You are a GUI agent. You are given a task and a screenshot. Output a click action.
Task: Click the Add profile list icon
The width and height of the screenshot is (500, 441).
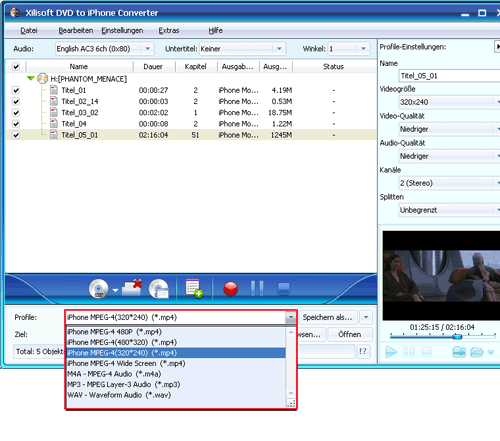click(194, 288)
